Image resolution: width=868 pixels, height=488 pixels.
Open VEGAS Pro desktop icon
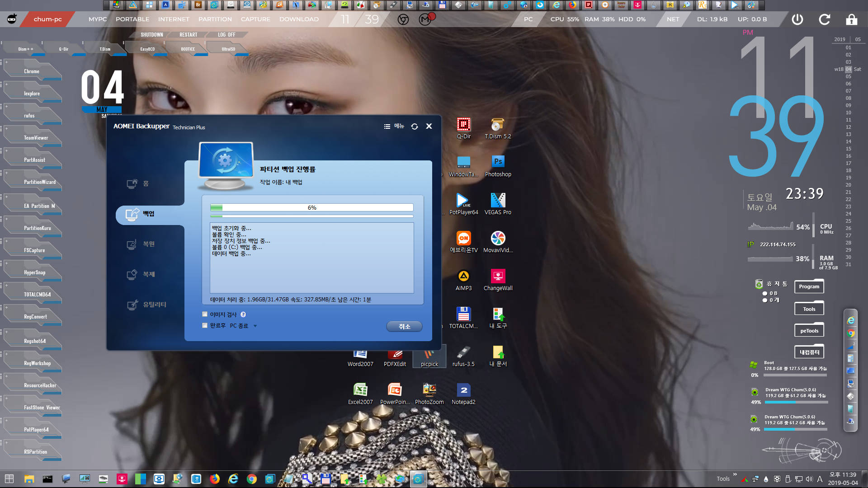click(x=498, y=204)
